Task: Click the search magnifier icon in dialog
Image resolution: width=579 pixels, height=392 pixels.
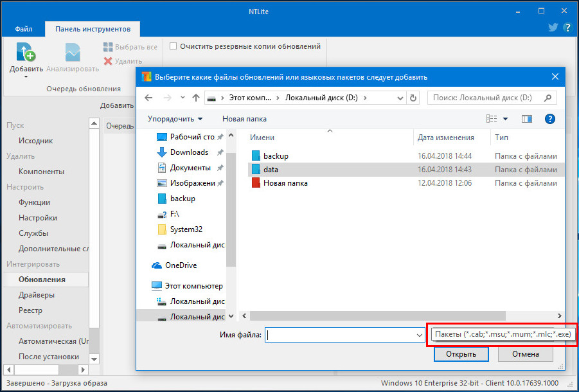Action: pos(548,98)
